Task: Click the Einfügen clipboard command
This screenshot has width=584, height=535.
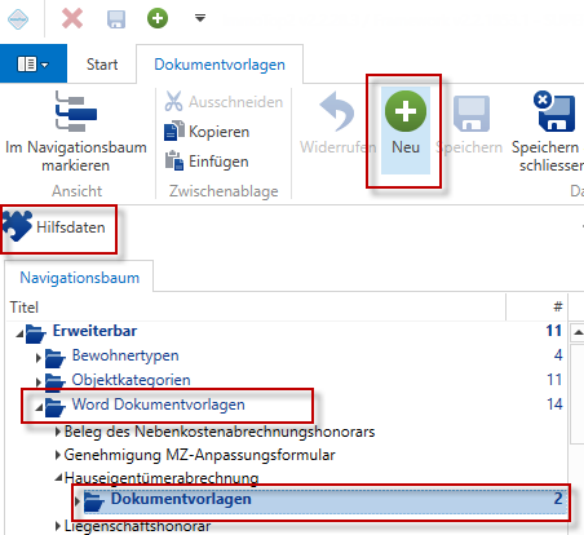Action: pos(207,161)
